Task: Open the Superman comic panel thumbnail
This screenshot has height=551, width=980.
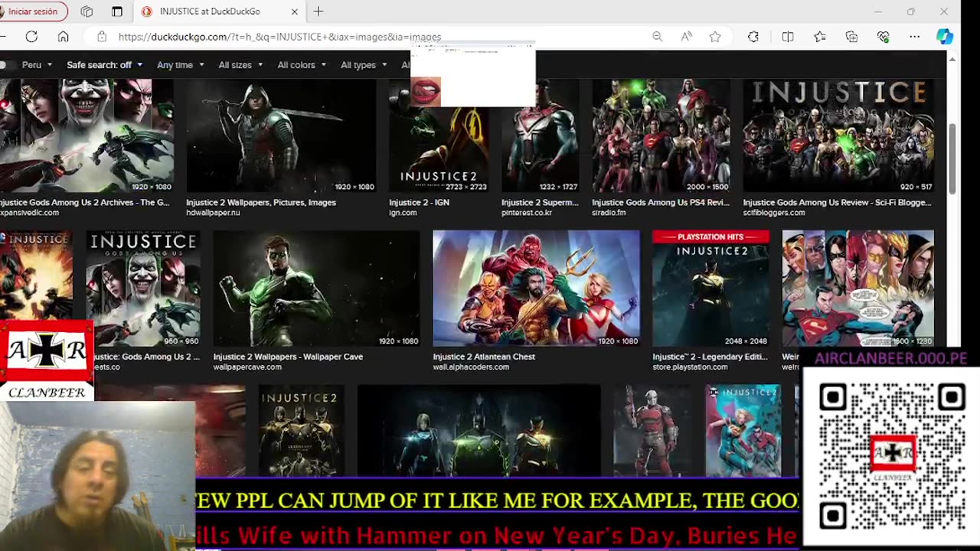Action: coord(857,289)
